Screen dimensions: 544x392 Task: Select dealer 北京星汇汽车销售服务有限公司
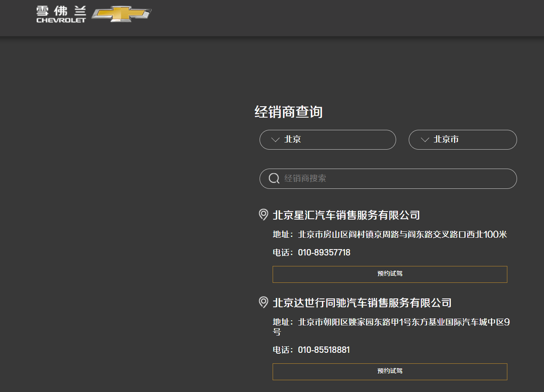point(346,215)
